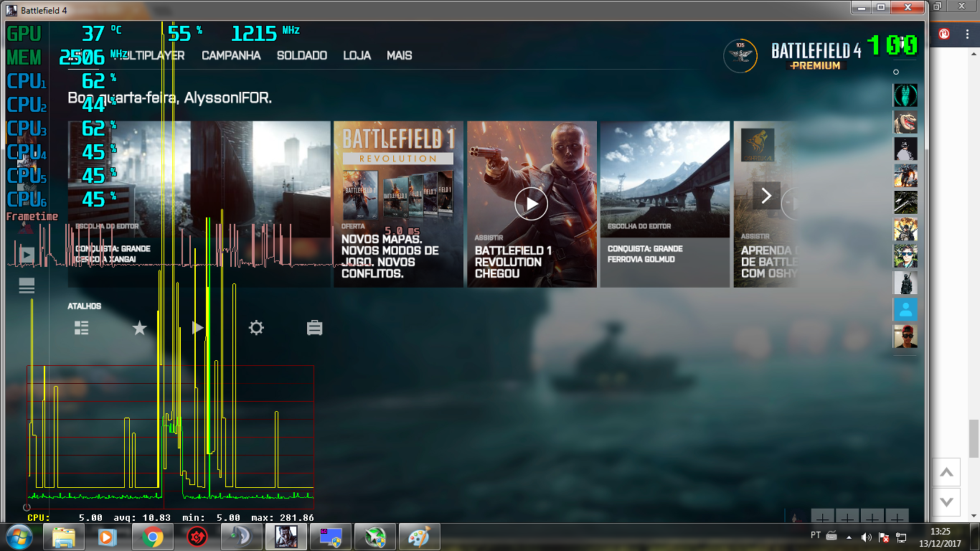Open the stacked list icon in left sidebar

[27, 286]
